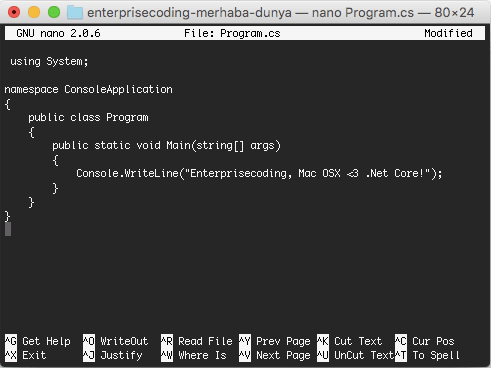Select the ^J Justify shortcut
The image size is (491, 368).
(112, 355)
